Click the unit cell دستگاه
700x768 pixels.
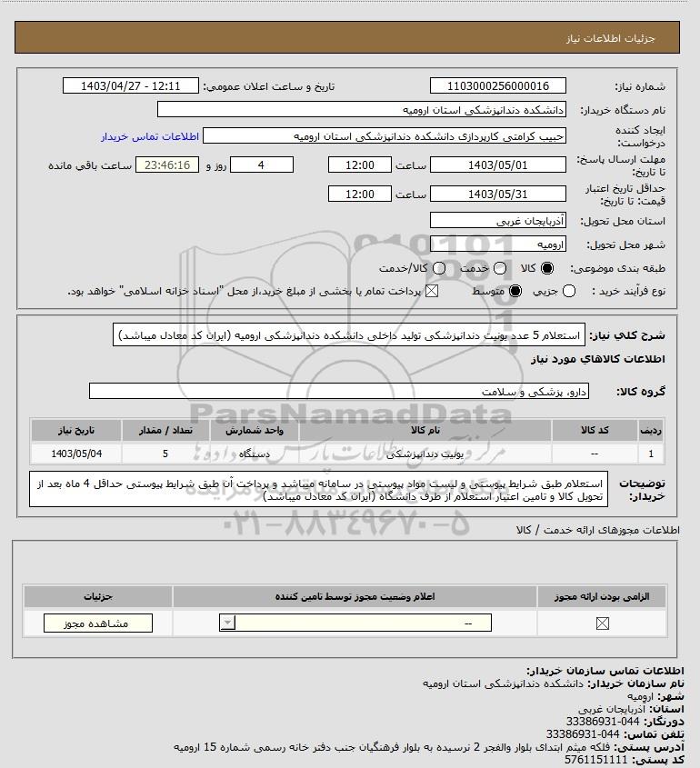point(255,454)
